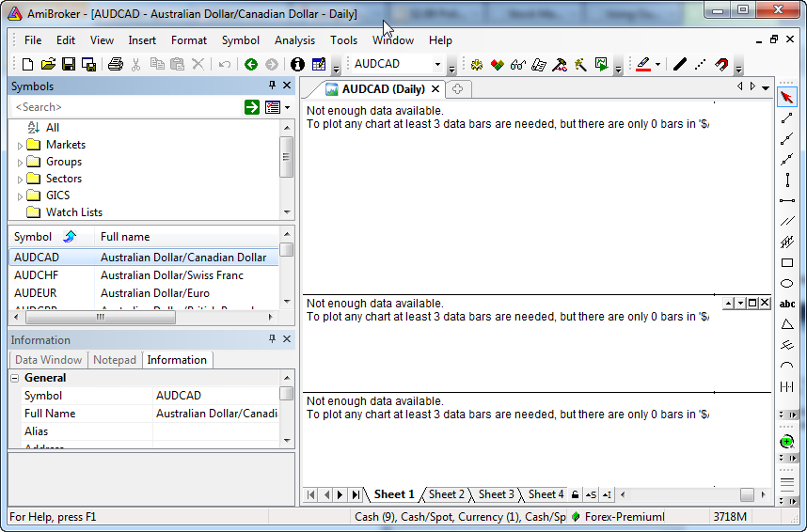Select the vertical line drawing tool

(x=787, y=180)
